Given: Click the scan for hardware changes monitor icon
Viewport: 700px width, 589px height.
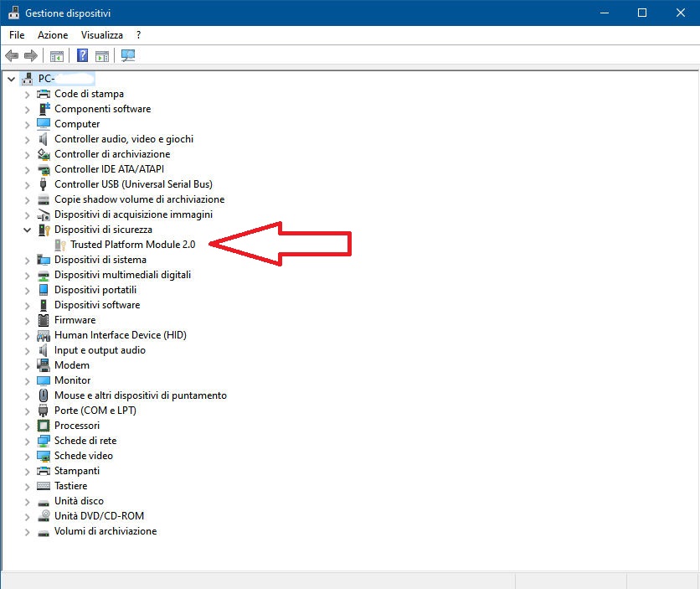Looking at the screenshot, I should (127, 55).
